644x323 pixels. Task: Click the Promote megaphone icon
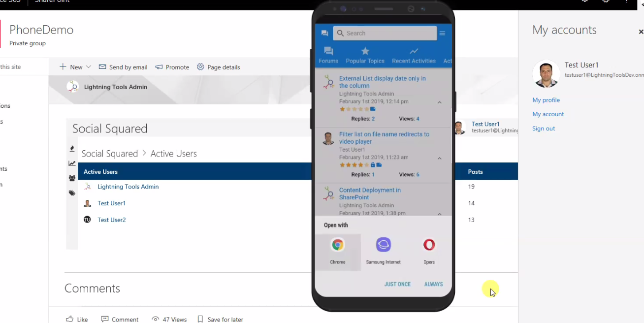pos(159,67)
